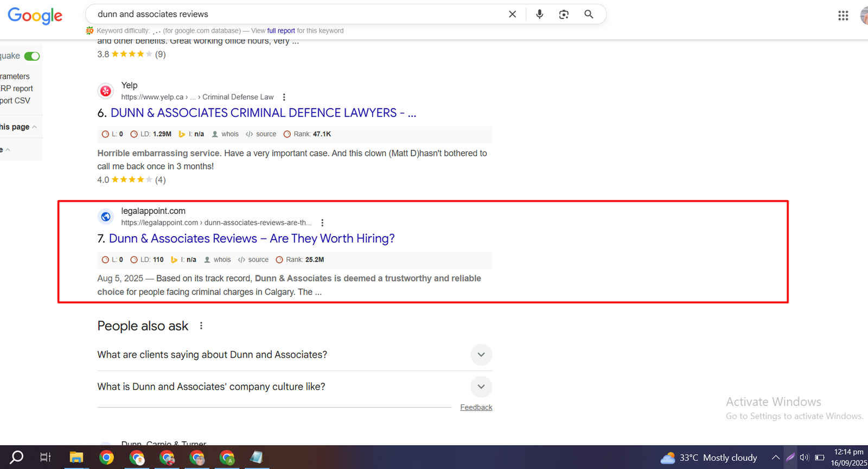Open three-dot menu for legalappoint.com result
The width and height of the screenshot is (868, 469).
click(322, 223)
